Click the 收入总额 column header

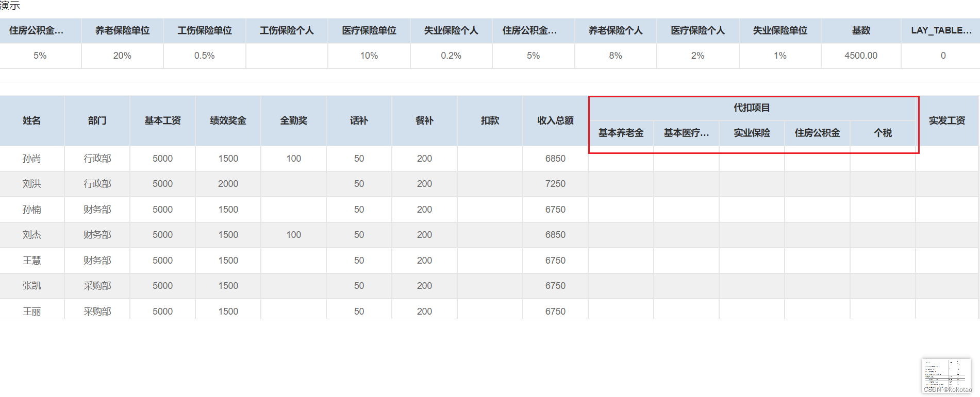click(x=555, y=120)
